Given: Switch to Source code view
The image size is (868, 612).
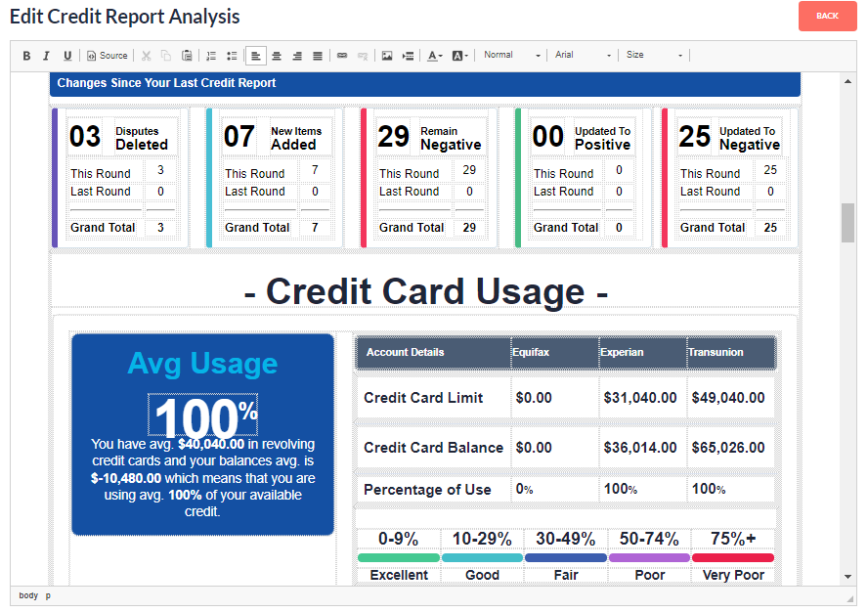Looking at the screenshot, I should point(108,56).
